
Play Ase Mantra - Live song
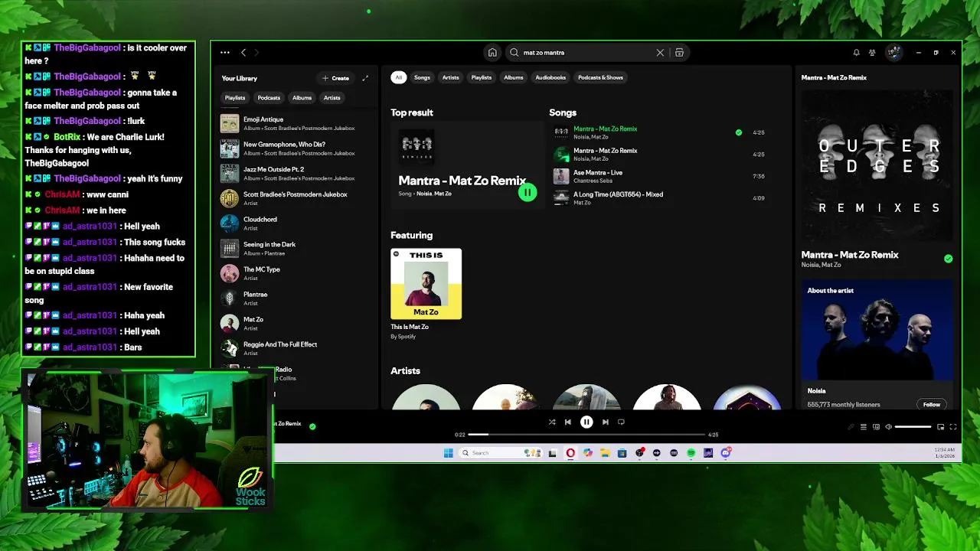tap(659, 176)
